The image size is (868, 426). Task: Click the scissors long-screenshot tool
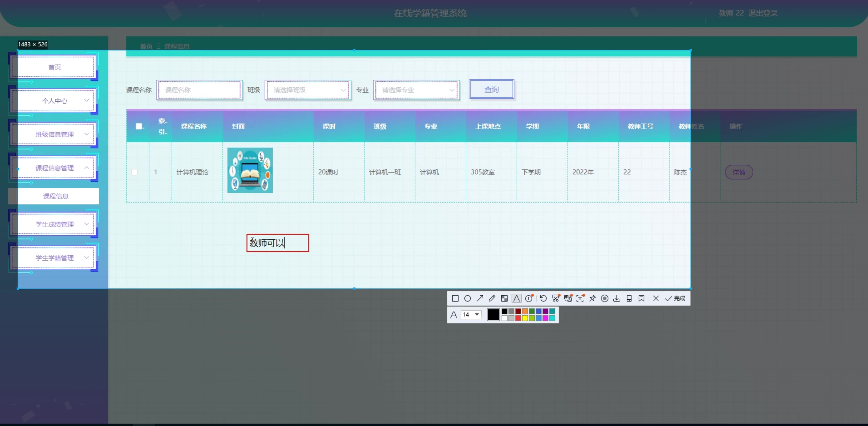click(x=556, y=298)
